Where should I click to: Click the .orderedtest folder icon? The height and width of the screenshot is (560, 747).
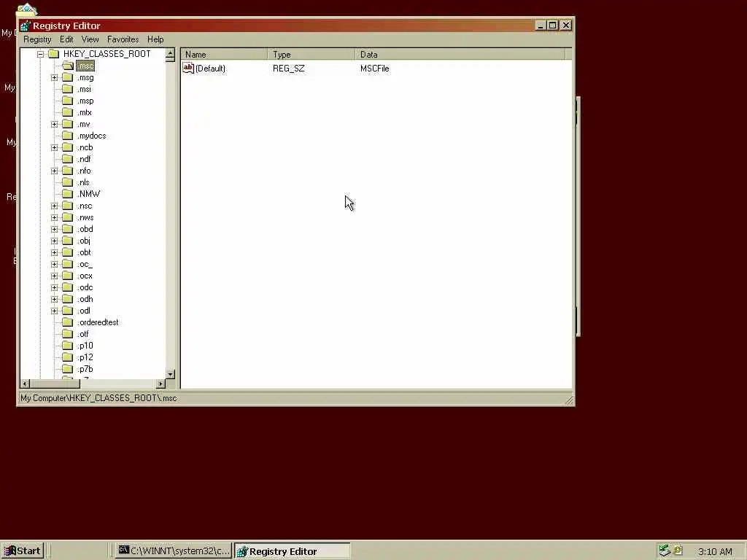(68, 322)
